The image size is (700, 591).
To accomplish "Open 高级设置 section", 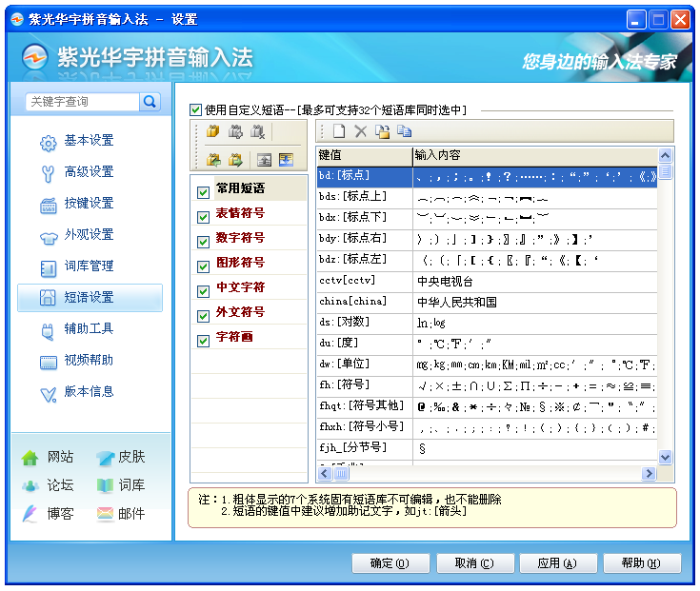I will tap(89, 171).
